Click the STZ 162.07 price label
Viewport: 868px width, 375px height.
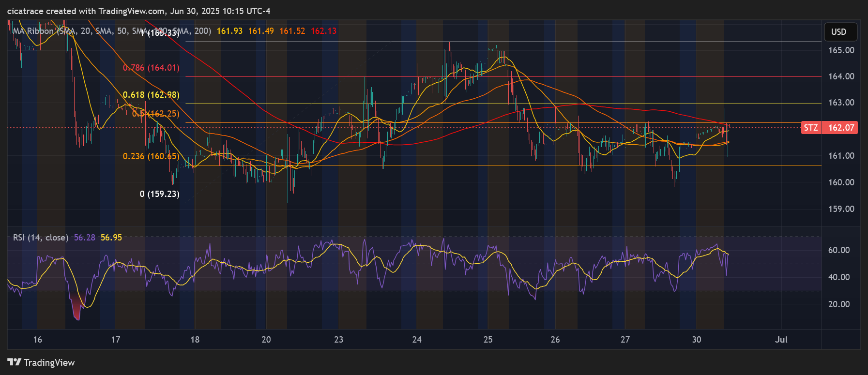point(829,128)
